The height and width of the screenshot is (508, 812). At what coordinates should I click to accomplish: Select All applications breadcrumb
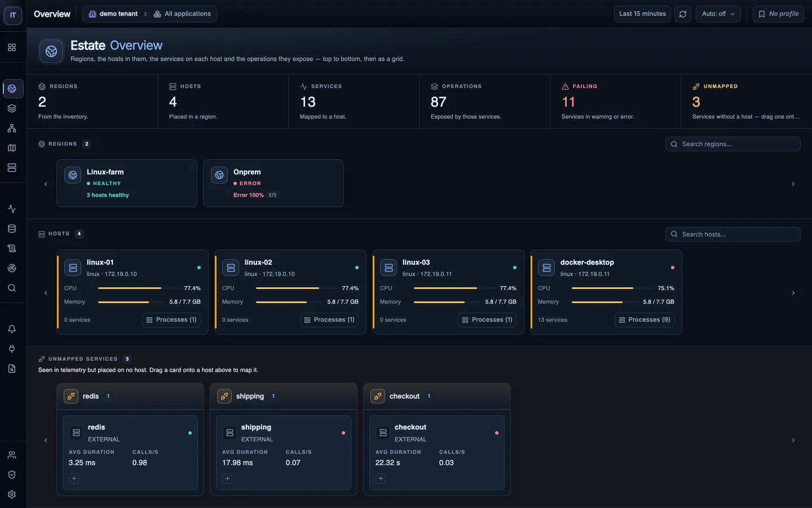pyautogui.click(x=182, y=14)
